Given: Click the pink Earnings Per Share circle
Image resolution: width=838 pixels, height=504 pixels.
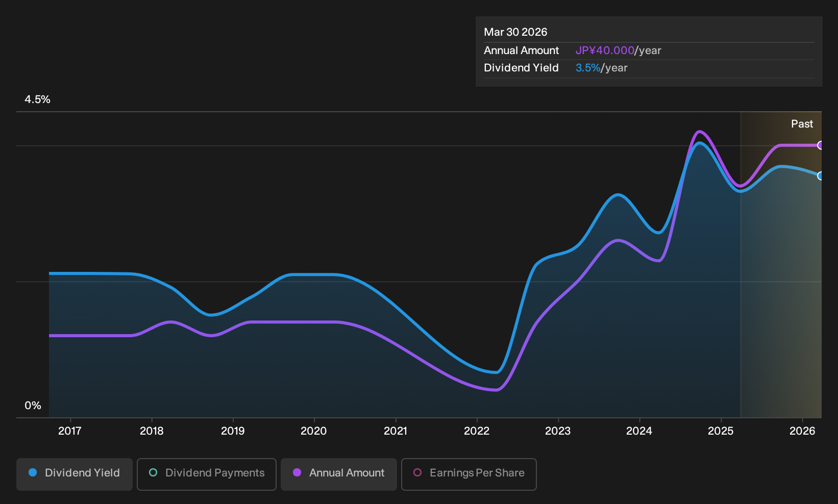Looking at the screenshot, I should click(417, 473).
